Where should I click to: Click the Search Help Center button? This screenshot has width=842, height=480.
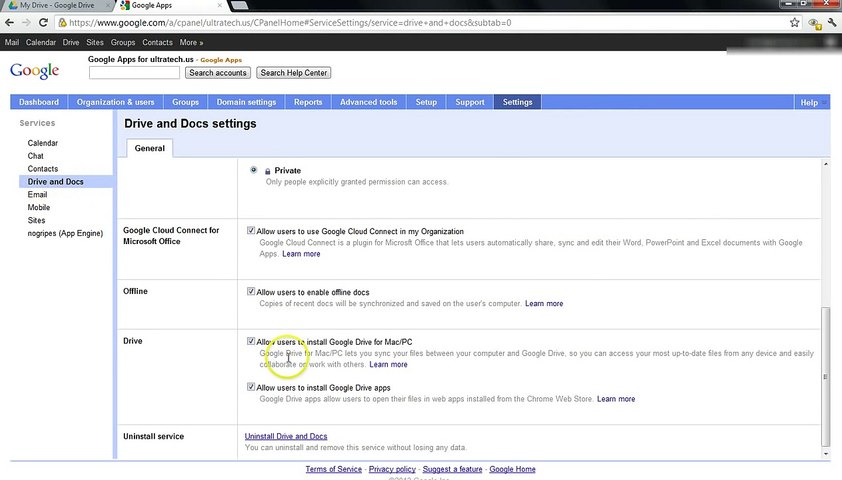pyautogui.click(x=294, y=73)
